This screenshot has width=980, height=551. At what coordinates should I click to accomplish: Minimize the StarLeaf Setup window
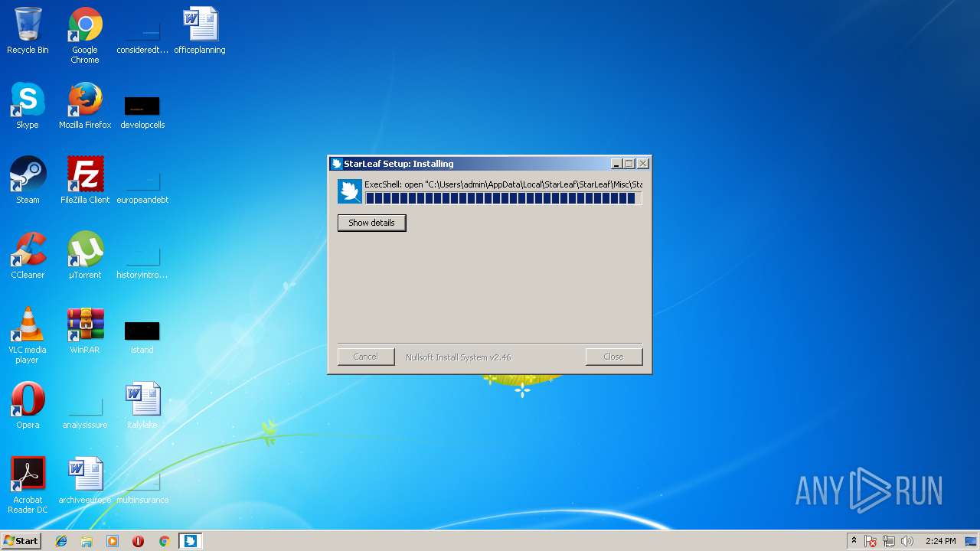tap(616, 164)
